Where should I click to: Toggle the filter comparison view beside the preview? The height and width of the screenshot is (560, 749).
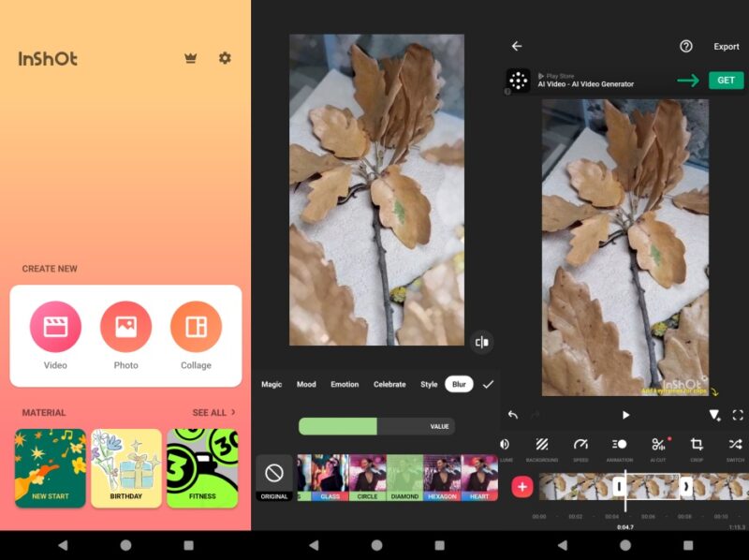click(482, 342)
